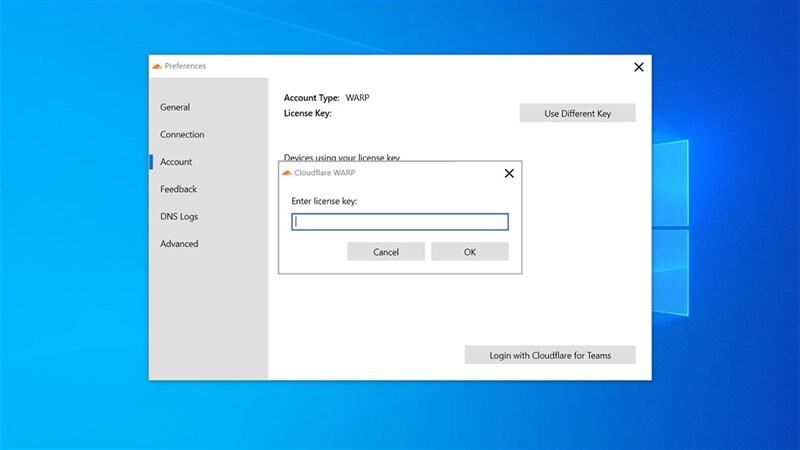800x450 pixels.
Task: Open the General preferences section
Action: coord(175,107)
